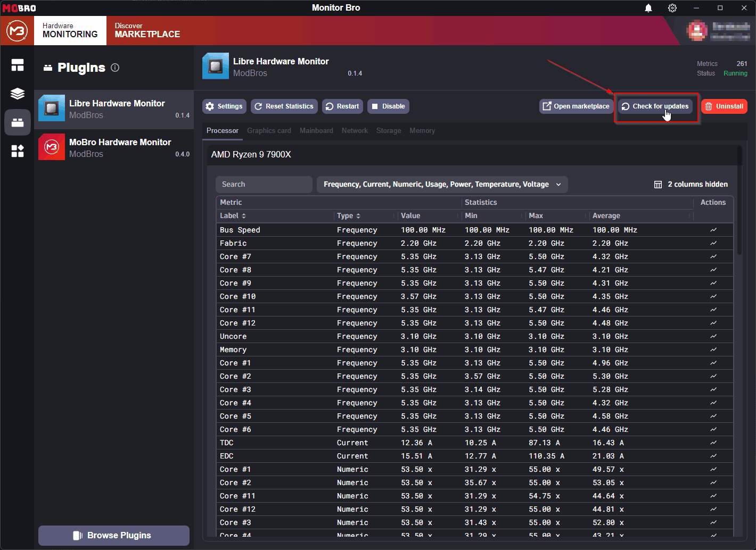
Task: Open plugin Settings button
Action: tap(224, 106)
